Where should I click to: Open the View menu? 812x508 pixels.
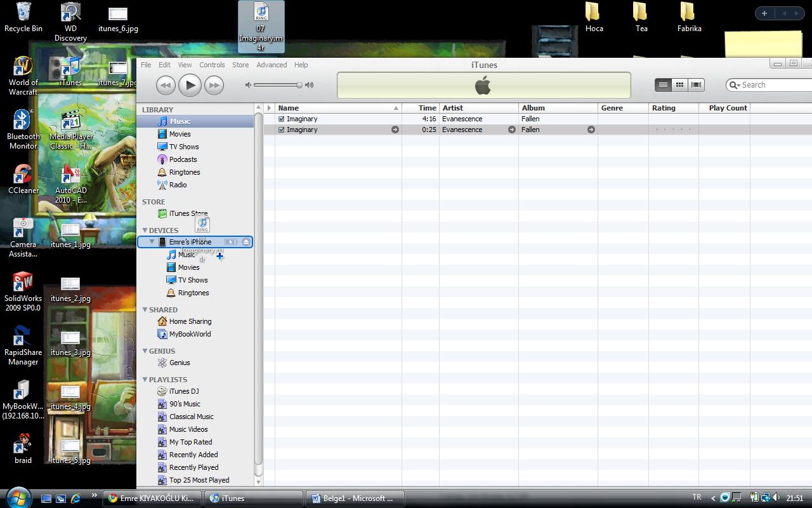tap(185, 65)
